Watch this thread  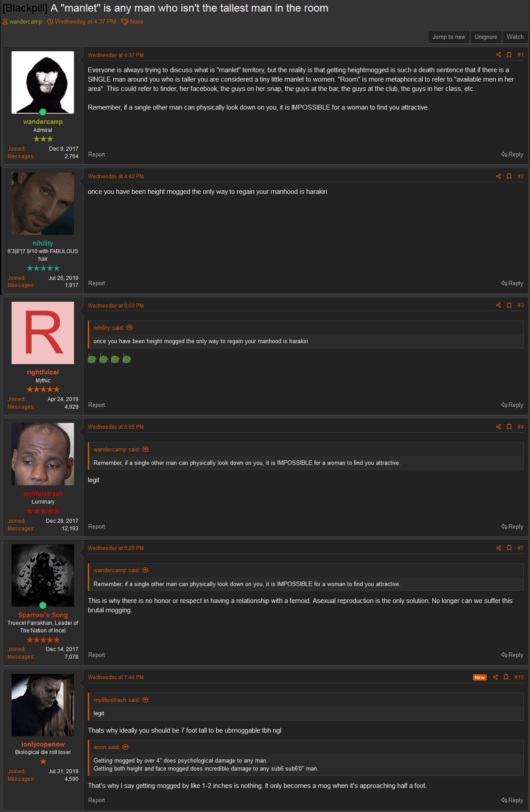(x=515, y=37)
